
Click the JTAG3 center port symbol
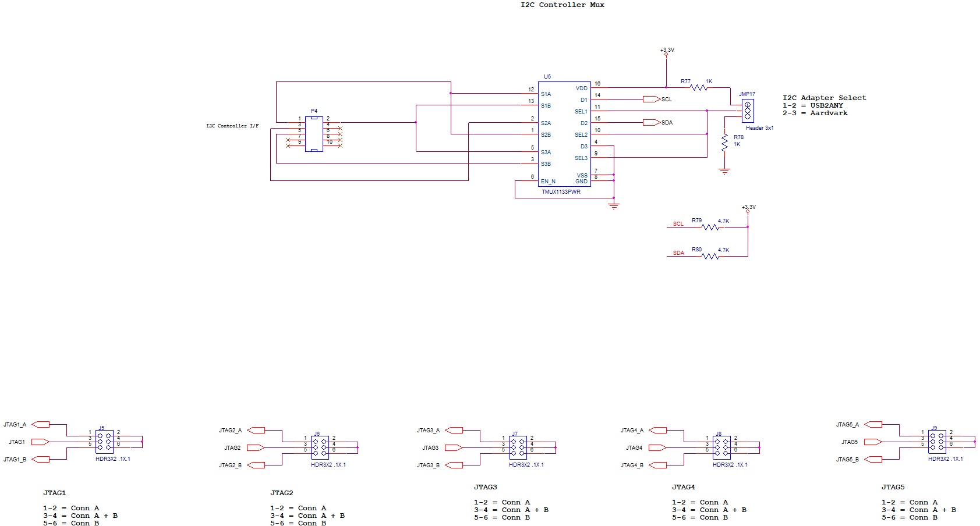tap(454, 447)
